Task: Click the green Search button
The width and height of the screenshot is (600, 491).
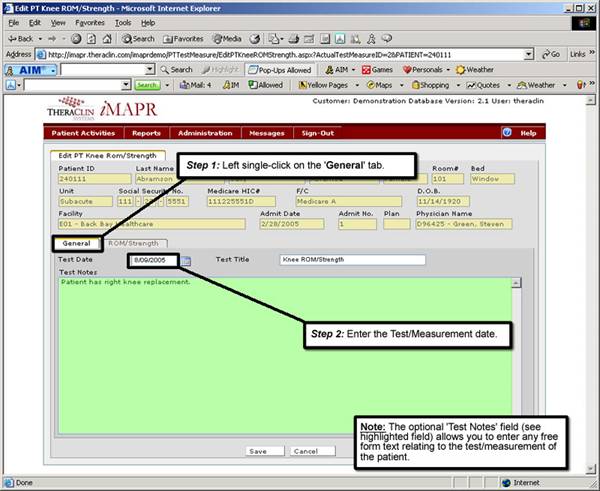Action: [x=147, y=85]
